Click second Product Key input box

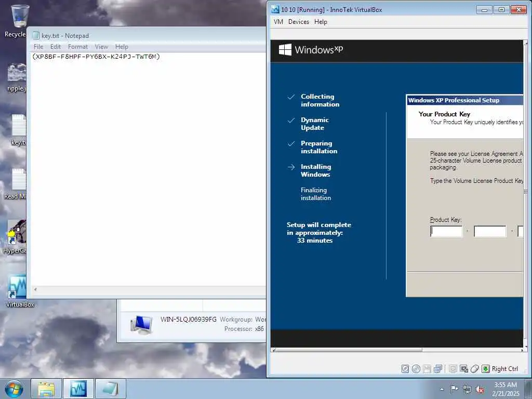[x=490, y=231]
